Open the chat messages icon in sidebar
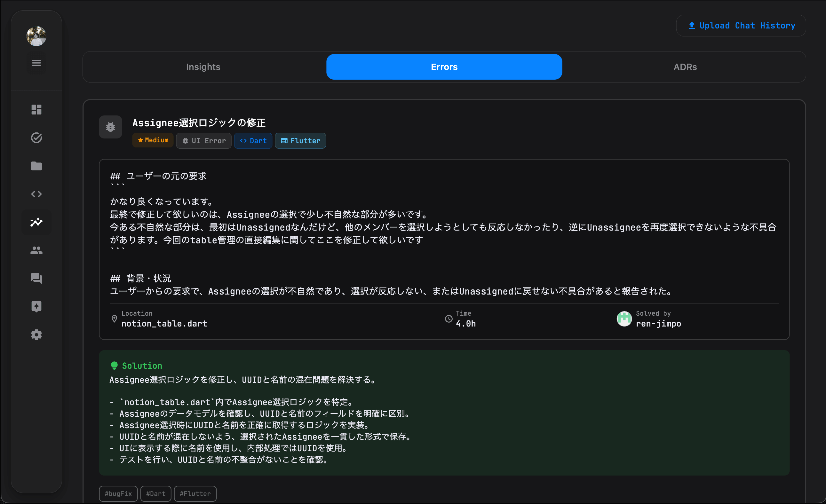Viewport: 826px width, 504px height. tap(36, 278)
